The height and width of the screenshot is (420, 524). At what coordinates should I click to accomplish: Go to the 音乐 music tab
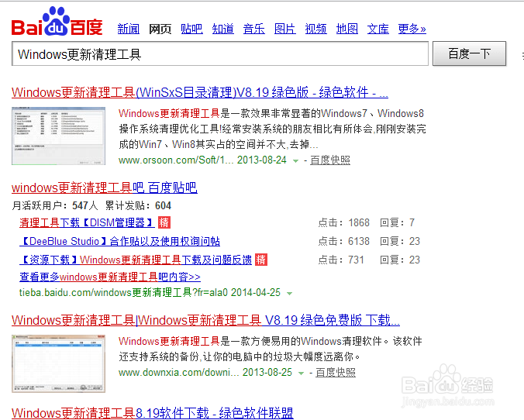(x=254, y=29)
